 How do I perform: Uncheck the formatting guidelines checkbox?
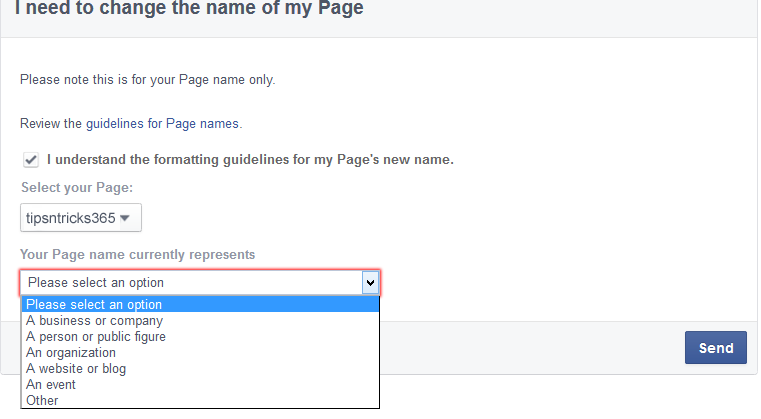coord(31,160)
